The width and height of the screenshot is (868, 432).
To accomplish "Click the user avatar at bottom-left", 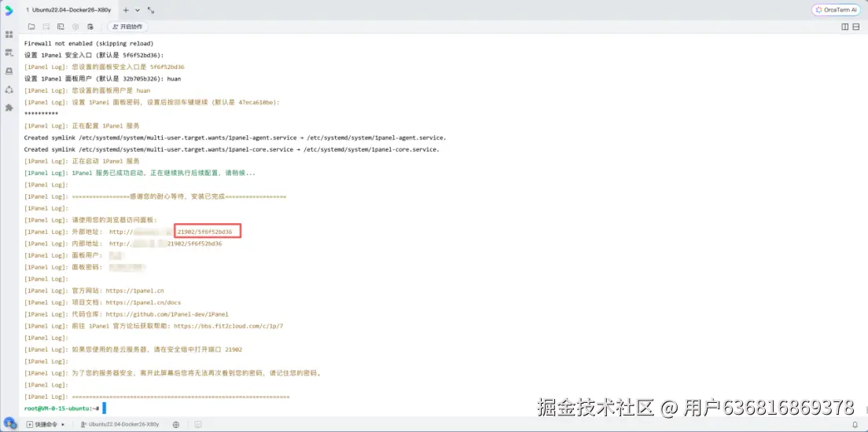I will 9,423.
